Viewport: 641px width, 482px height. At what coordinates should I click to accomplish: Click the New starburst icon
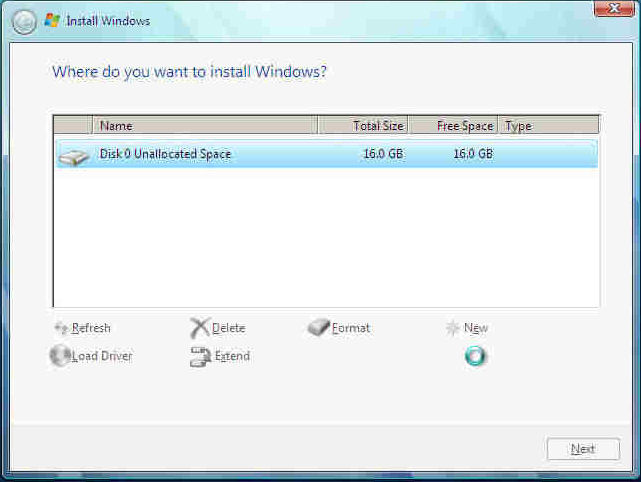[x=453, y=328]
